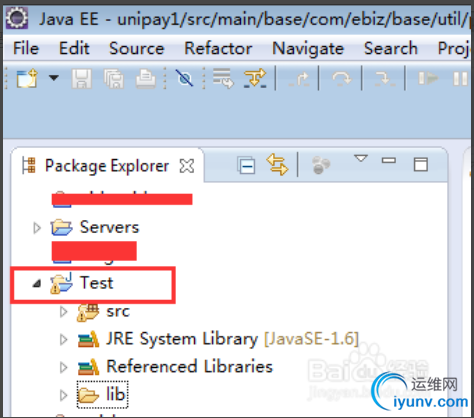Select the Test project icon
Image resolution: width=474 pixels, height=418 pixels.
61,283
